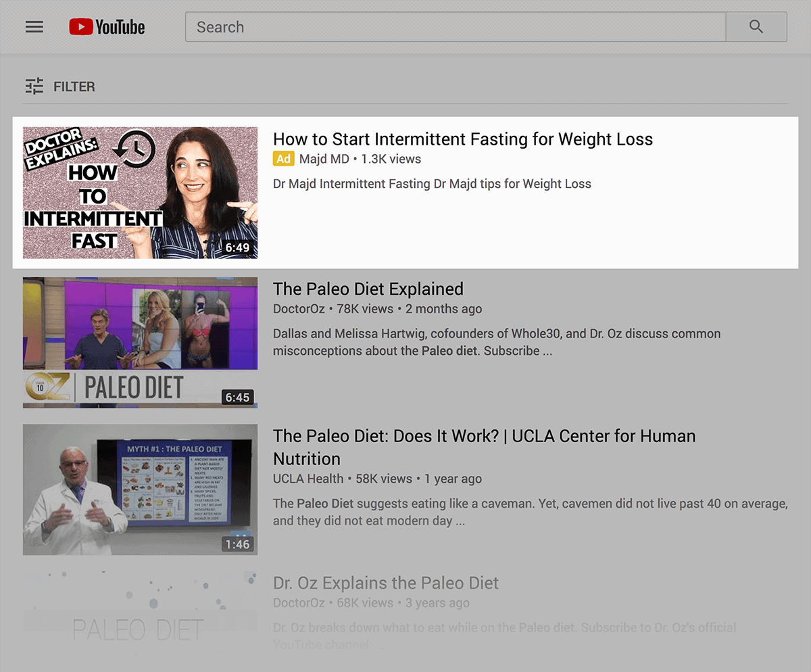Click the '68K views' text
Image resolution: width=811 pixels, height=672 pixels.
point(365,602)
